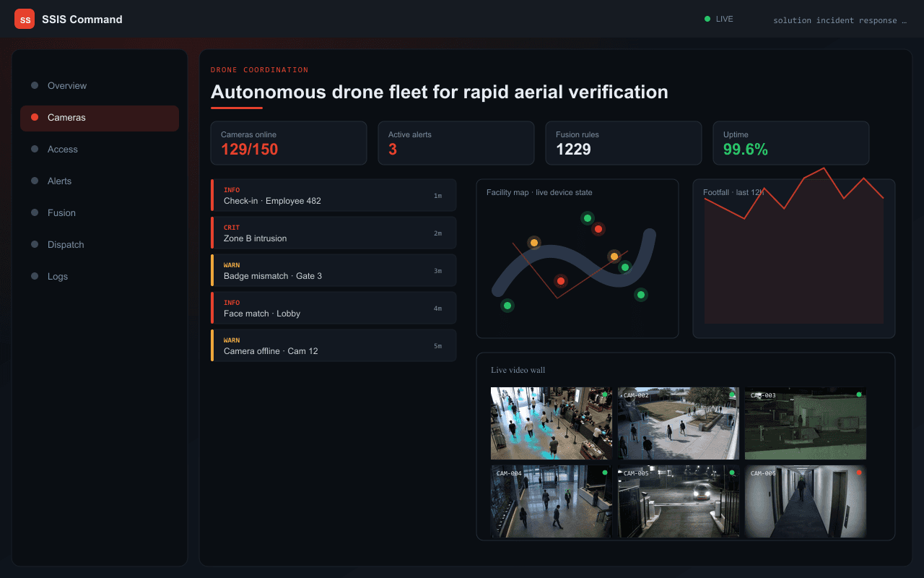Click the green status dot on CAM-005

click(732, 473)
